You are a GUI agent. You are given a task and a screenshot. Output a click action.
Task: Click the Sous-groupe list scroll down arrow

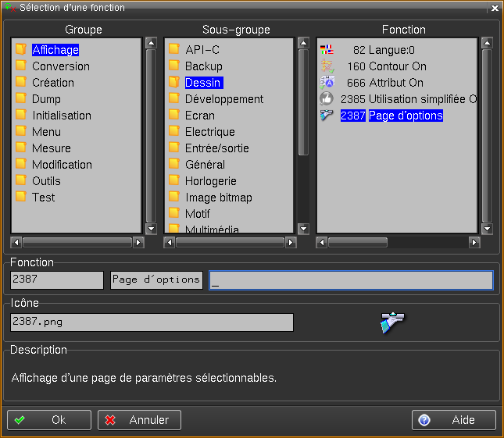tap(304, 229)
